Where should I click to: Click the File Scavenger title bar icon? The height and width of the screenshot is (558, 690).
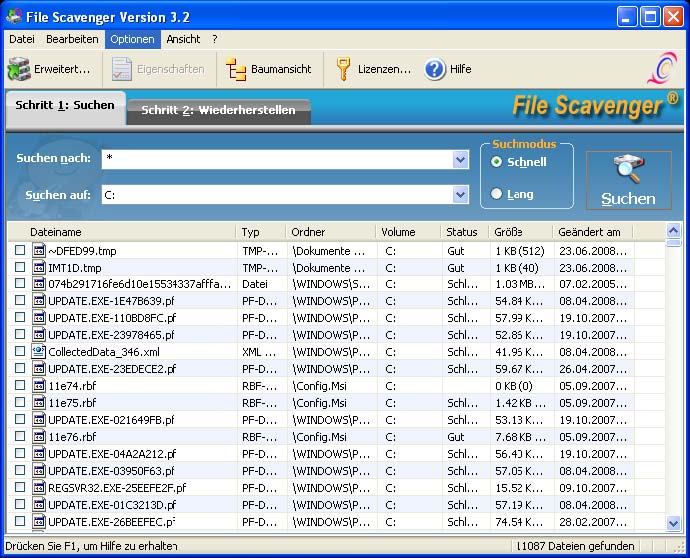coord(14,17)
